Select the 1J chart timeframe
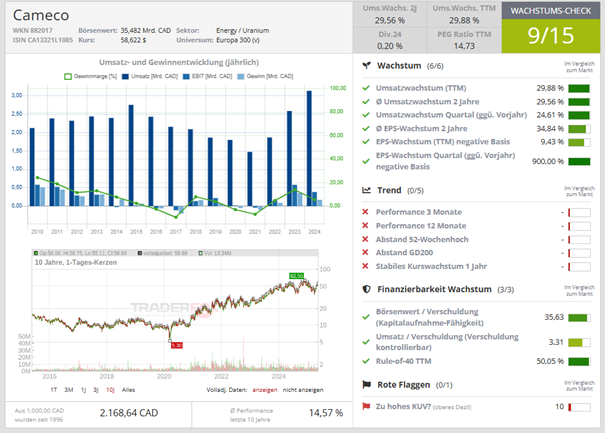 tap(83, 390)
